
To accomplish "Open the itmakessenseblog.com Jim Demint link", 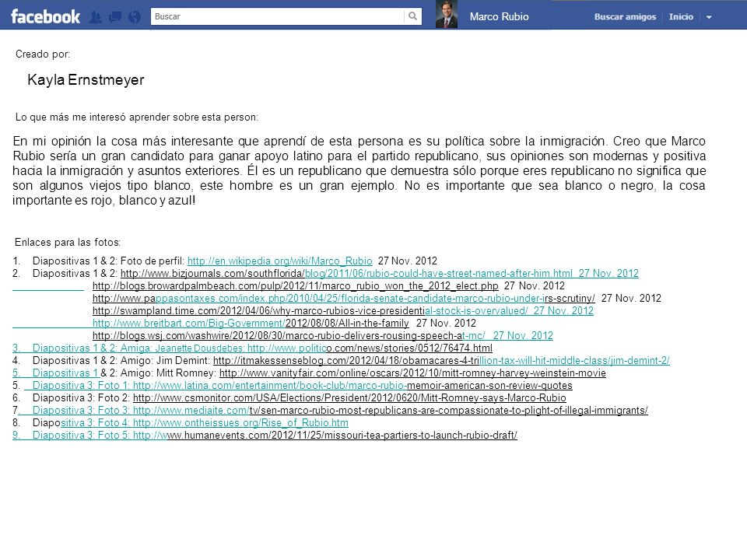I will [441, 360].
